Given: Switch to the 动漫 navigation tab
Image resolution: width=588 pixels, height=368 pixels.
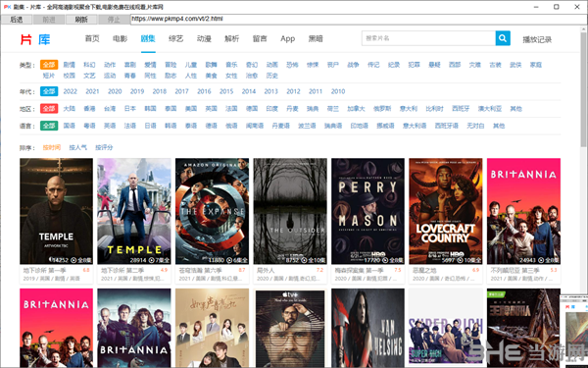Looking at the screenshot, I should pos(204,38).
